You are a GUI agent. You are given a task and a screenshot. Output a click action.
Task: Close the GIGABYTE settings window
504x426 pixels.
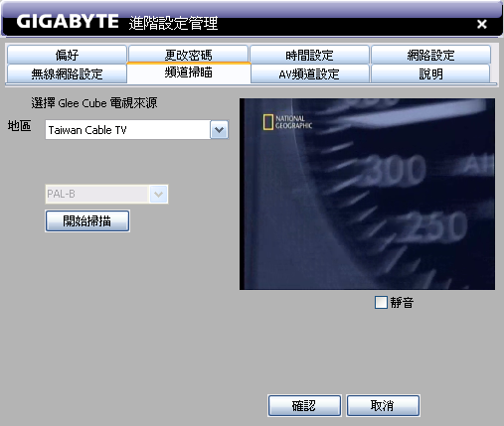[481, 24]
